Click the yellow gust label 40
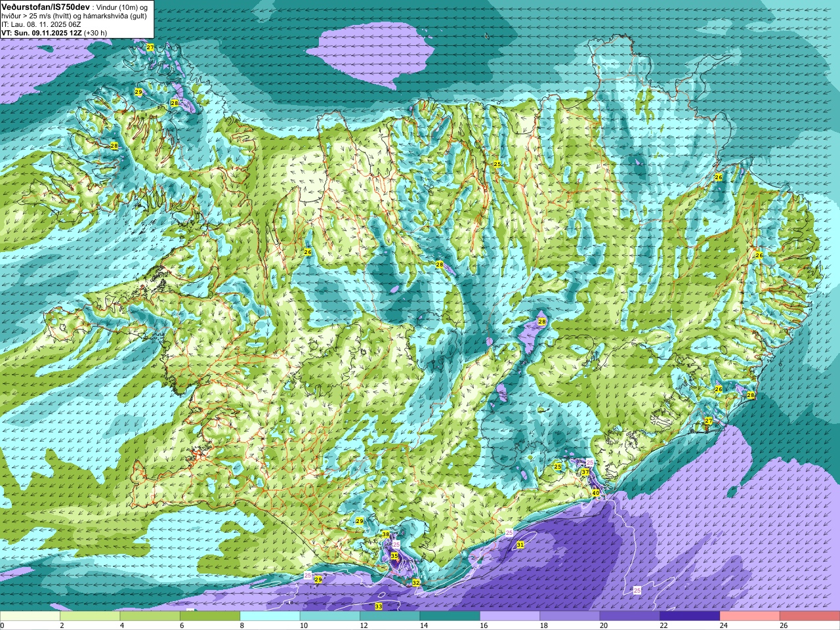 pos(595,493)
